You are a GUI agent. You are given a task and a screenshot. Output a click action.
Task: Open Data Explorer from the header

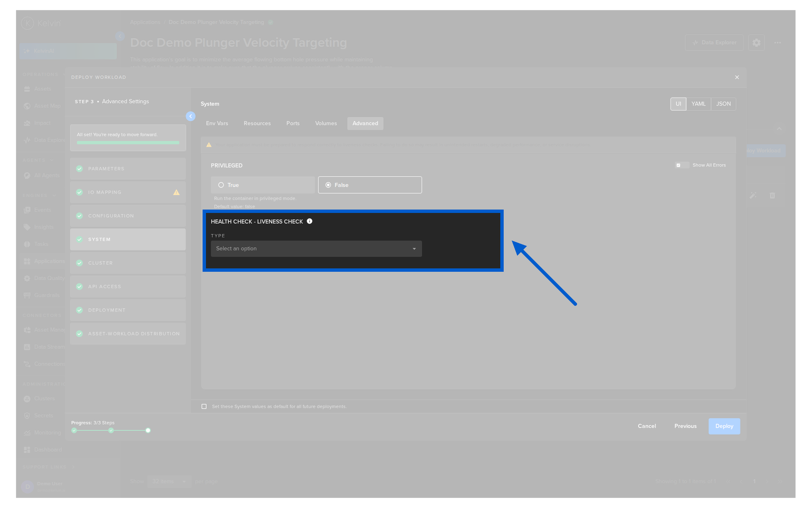click(x=714, y=43)
